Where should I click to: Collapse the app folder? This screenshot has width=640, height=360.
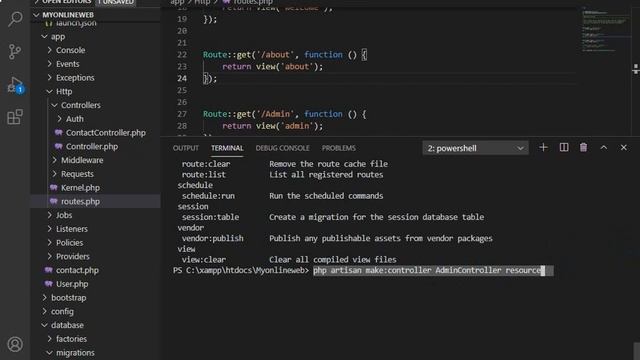(58, 37)
